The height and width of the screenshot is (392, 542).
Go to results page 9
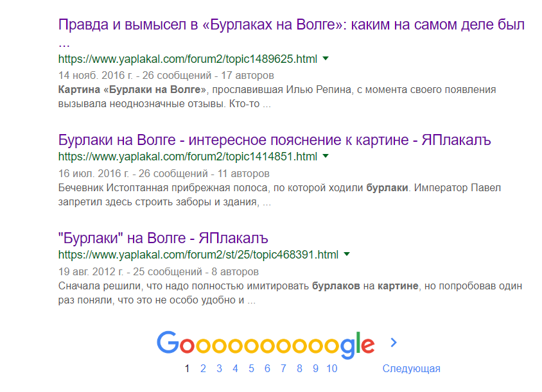pos(315,368)
